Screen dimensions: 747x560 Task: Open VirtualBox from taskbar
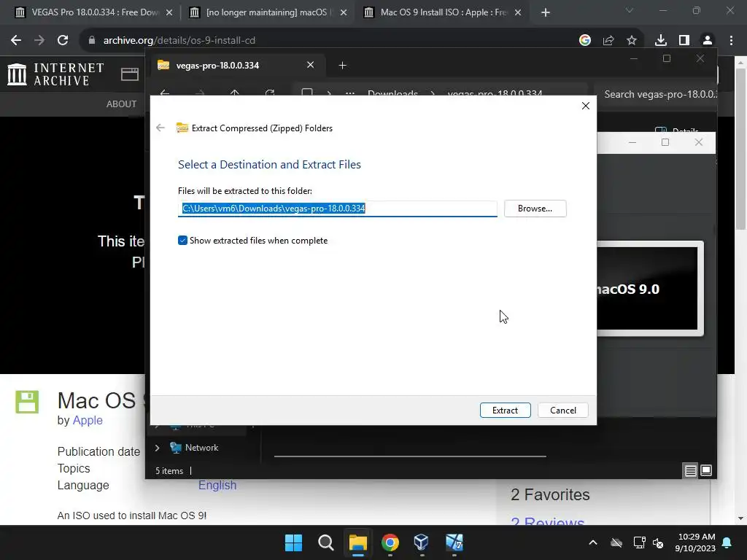(422, 542)
